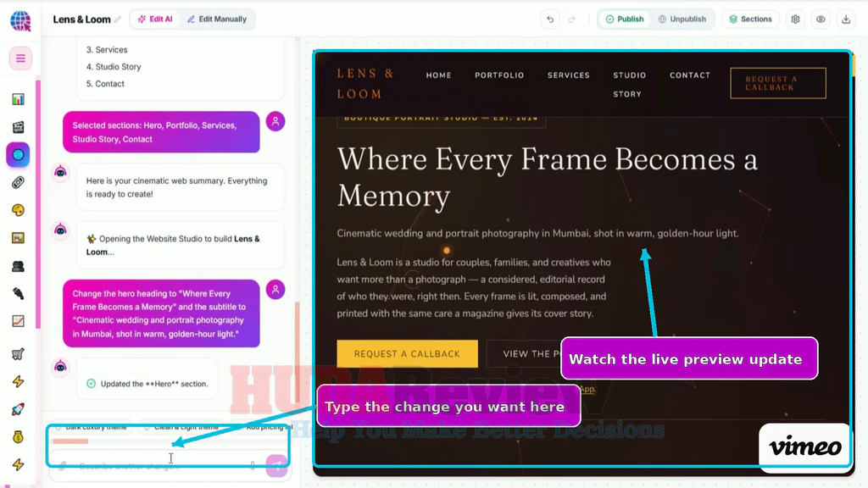The image size is (868, 488).
Task: Click the Unpublish button
Action: (x=682, y=19)
